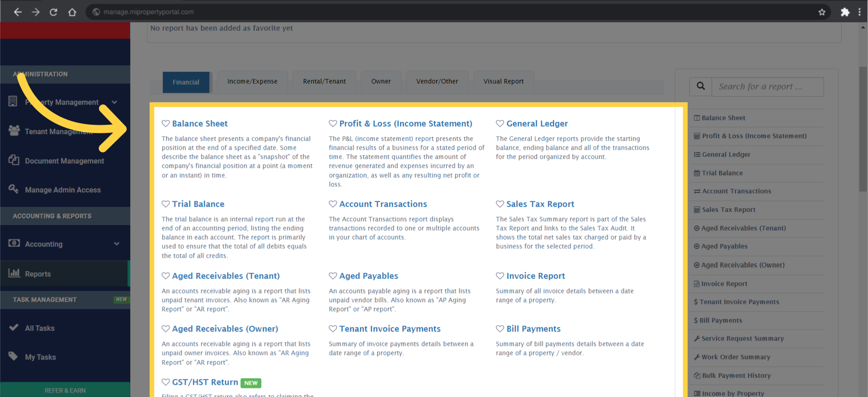868x397 pixels.
Task: Switch to Vendor/Other tab
Action: [437, 81]
